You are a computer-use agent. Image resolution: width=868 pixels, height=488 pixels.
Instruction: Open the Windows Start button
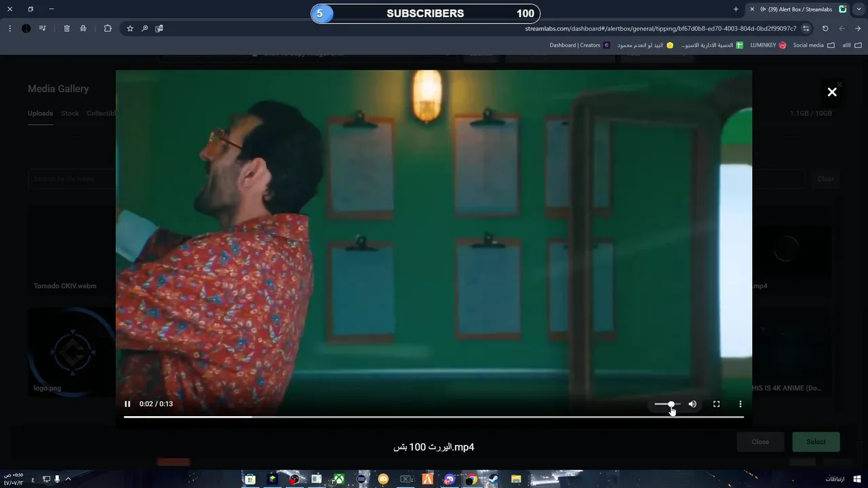857,479
